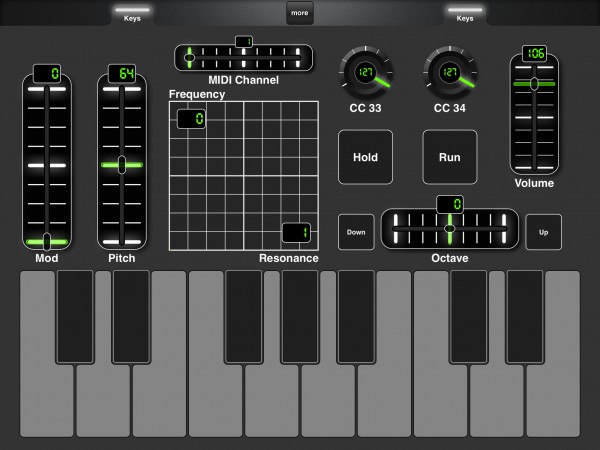Click the Octave label
This screenshot has height=450, width=600.
point(450,258)
